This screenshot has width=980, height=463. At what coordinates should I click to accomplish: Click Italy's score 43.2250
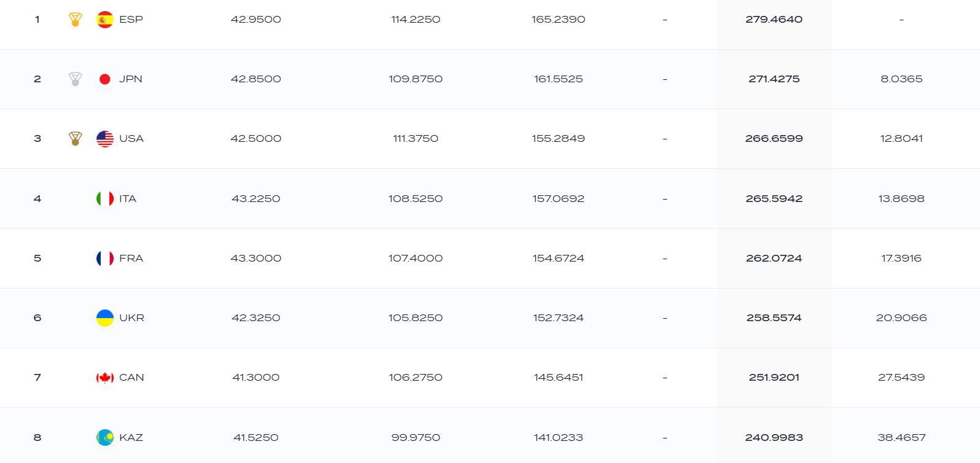click(x=256, y=199)
